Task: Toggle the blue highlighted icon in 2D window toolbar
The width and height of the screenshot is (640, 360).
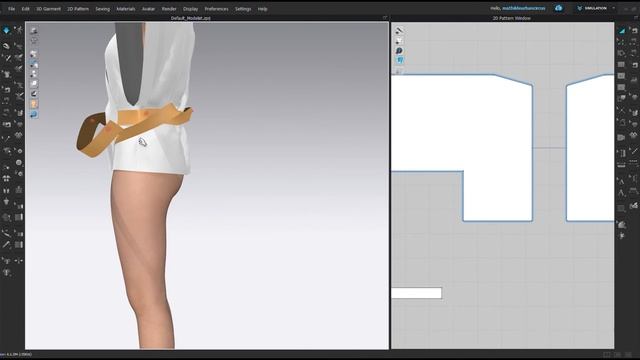Action: [399, 60]
